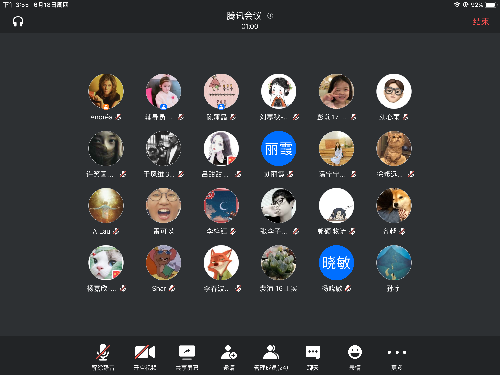Tap the orange host badge on first avatar
500x375 pixels.
tap(106, 107)
